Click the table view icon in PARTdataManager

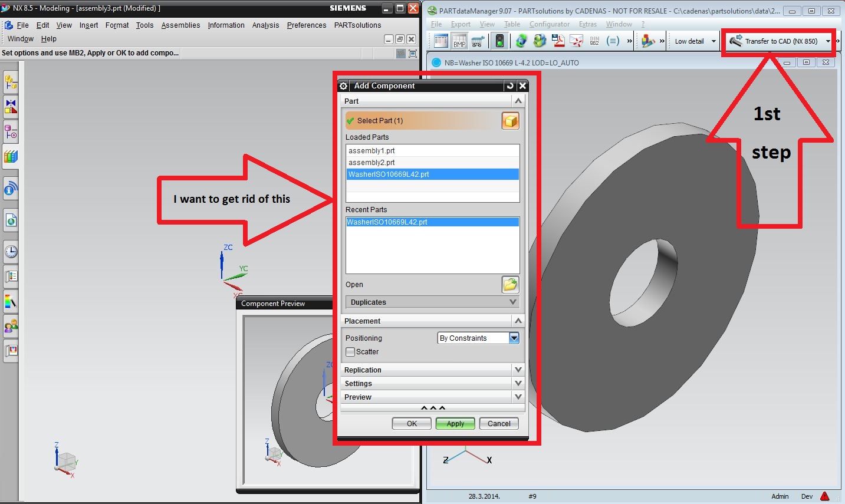tap(440, 41)
